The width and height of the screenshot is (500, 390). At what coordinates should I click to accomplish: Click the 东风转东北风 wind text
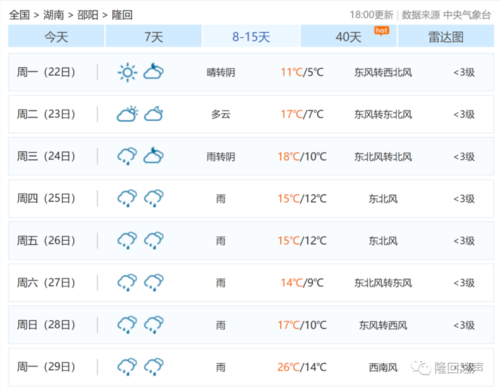pyautogui.click(x=383, y=114)
